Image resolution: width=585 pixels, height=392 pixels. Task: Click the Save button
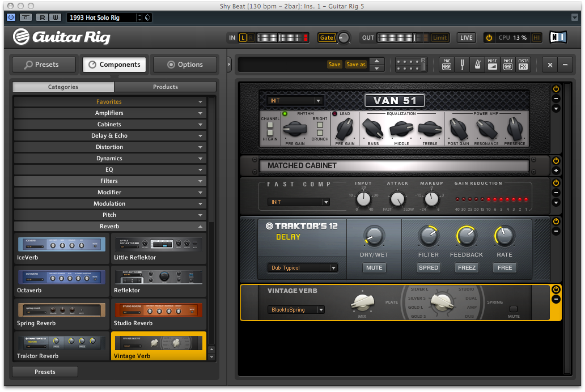(334, 65)
